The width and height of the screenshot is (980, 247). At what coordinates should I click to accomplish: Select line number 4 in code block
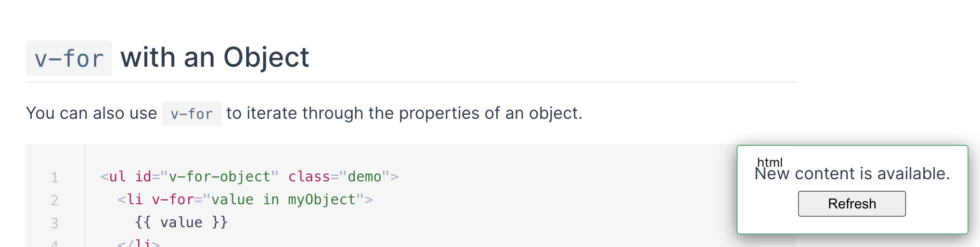(x=55, y=243)
